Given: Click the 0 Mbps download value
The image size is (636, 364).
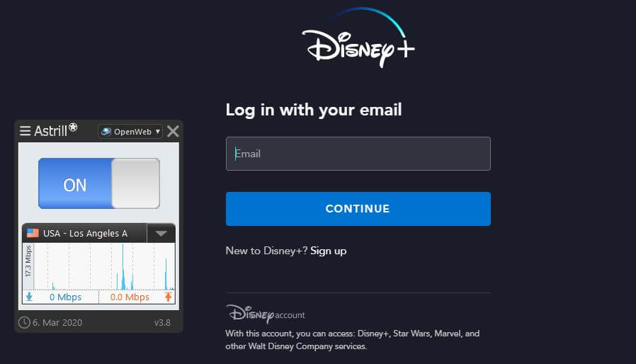Looking at the screenshot, I should [65, 297].
